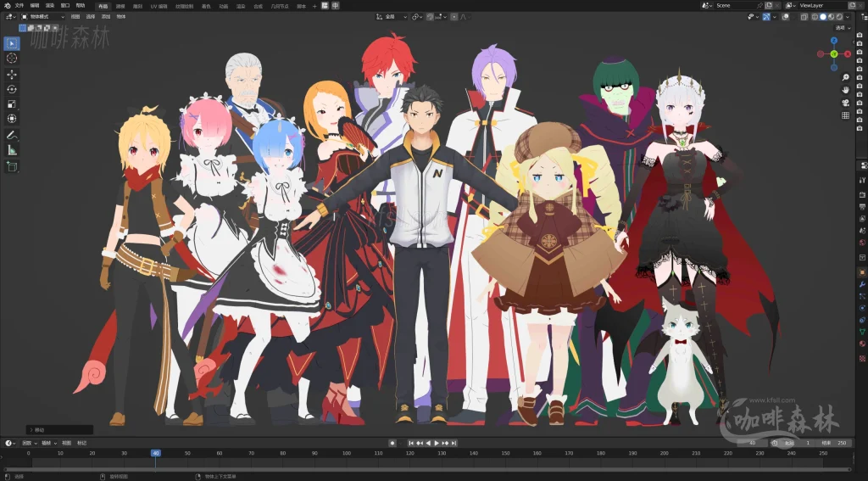The image size is (868, 481).
Task: Open the Material properties tab icon
Action: (862, 344)
